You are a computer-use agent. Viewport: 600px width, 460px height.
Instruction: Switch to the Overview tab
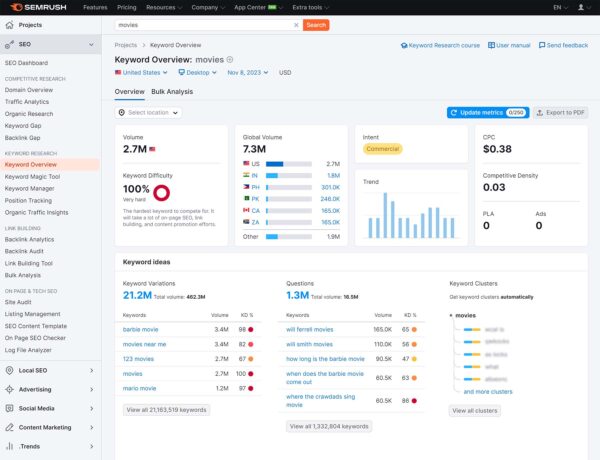point(130,91)
